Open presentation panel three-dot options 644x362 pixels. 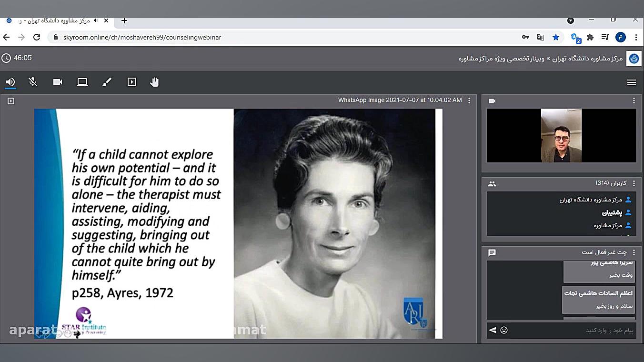click(469, 101)
